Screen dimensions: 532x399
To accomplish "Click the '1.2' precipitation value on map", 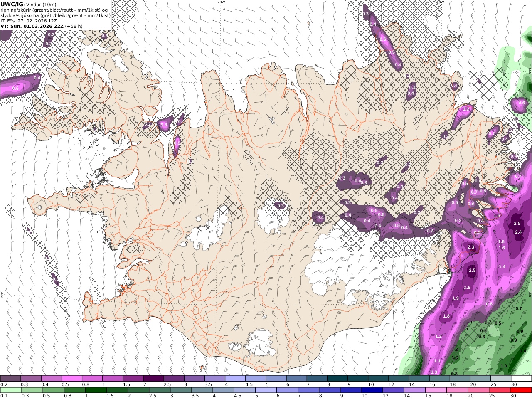I will [438, 336].
